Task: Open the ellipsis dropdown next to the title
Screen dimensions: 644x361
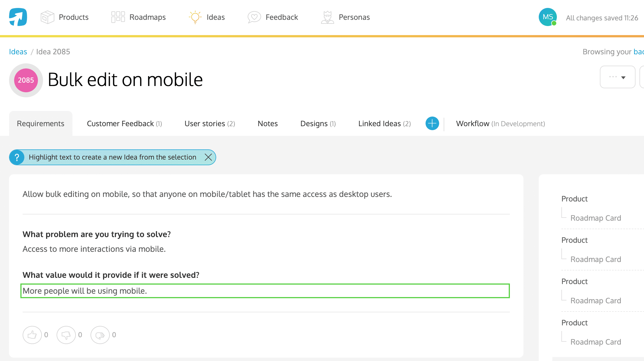Action: tap(617, 77)
